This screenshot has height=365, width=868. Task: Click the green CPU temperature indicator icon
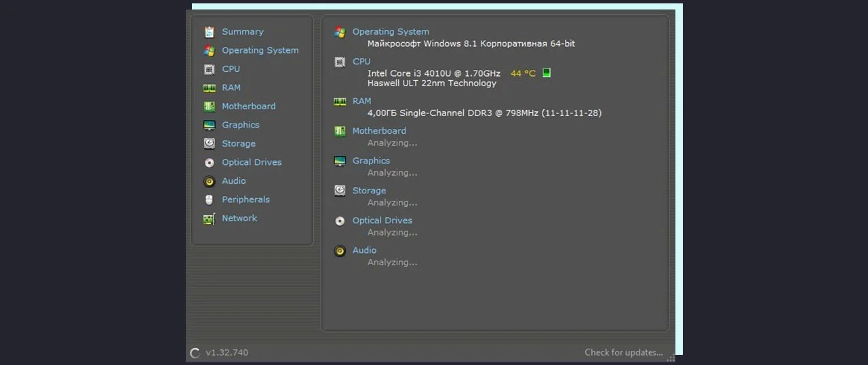547,73
